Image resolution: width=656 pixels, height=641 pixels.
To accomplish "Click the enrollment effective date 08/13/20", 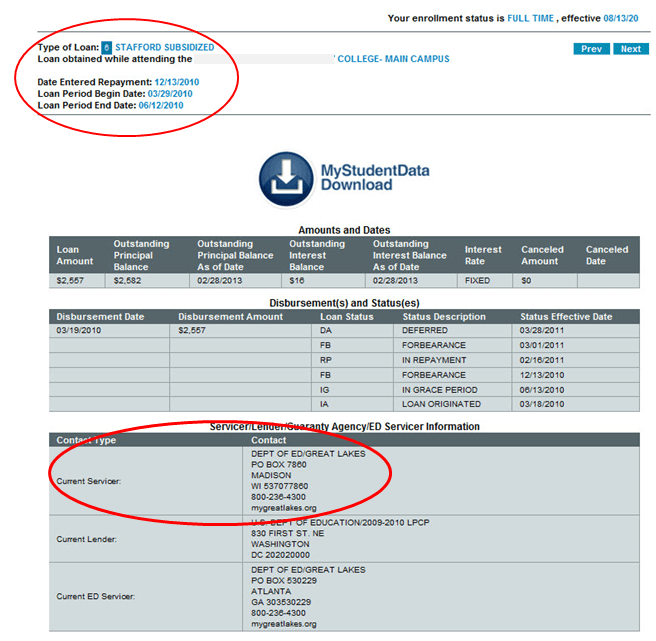I will point(620,18).
